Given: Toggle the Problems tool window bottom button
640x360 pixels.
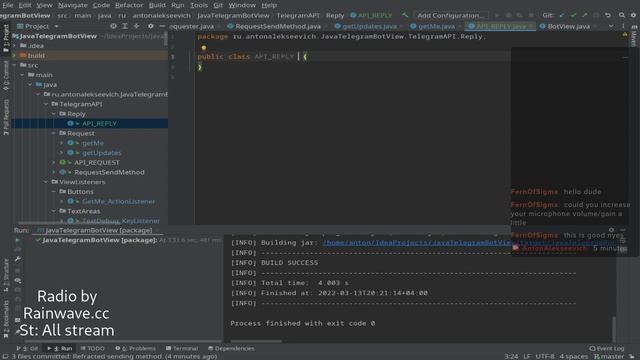Looking at the screenshot, I should coord(136,348).
